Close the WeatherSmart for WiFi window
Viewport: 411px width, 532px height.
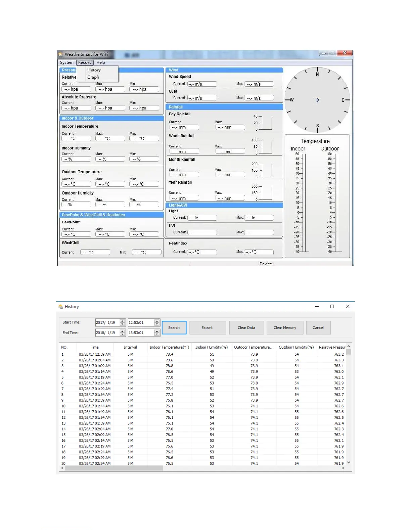[345, 53]
